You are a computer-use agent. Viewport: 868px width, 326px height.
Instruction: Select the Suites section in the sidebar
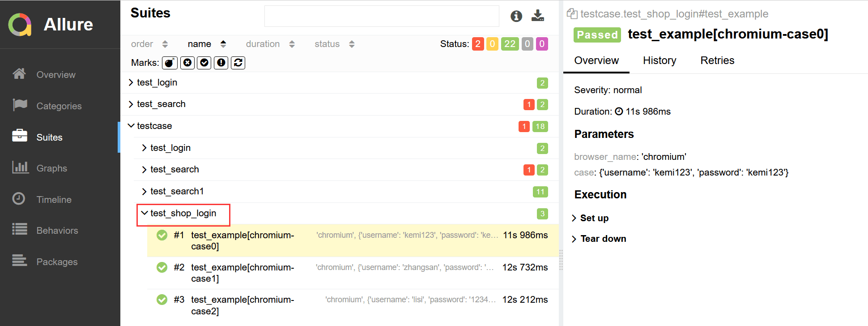coord(49,137)
